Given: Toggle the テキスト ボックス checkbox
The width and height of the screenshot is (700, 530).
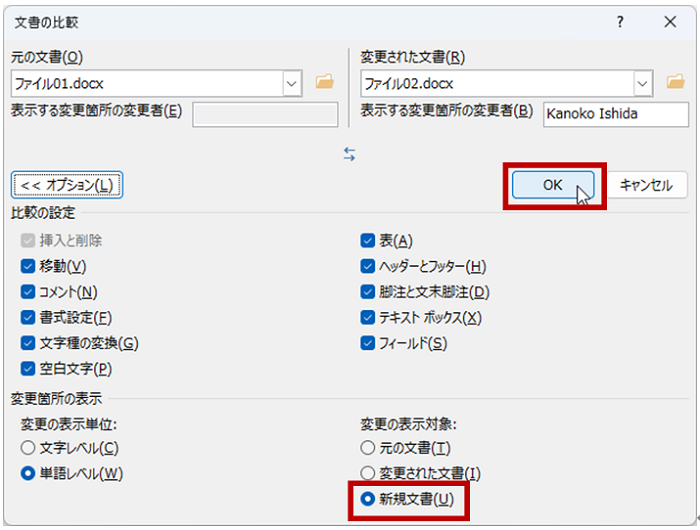Looking at the screenshot, I should click(x=368, y=318).
